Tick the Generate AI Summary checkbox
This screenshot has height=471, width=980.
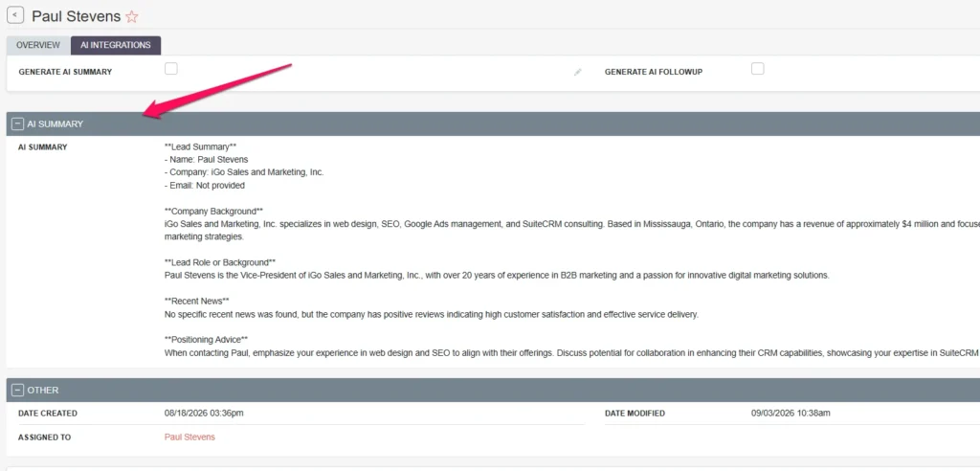pos(171,69)
